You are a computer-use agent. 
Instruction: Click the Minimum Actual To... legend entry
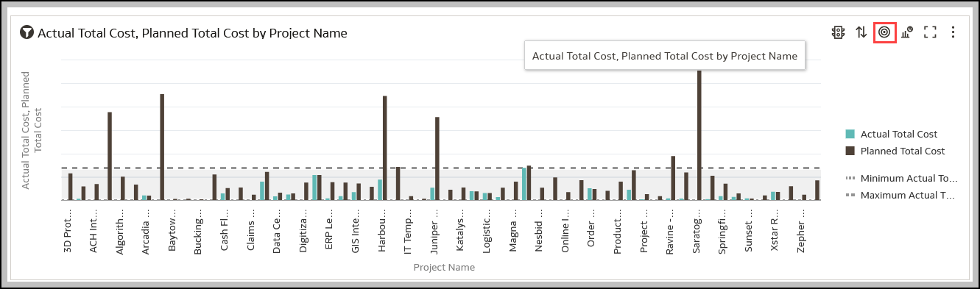pyautogui.click(x=902, y=179)
